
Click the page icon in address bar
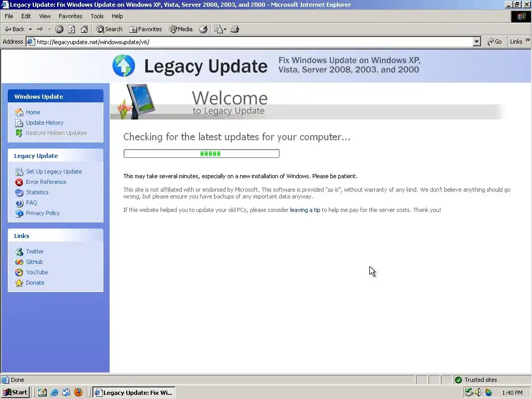pyautogui.click(x=31, y=42)
